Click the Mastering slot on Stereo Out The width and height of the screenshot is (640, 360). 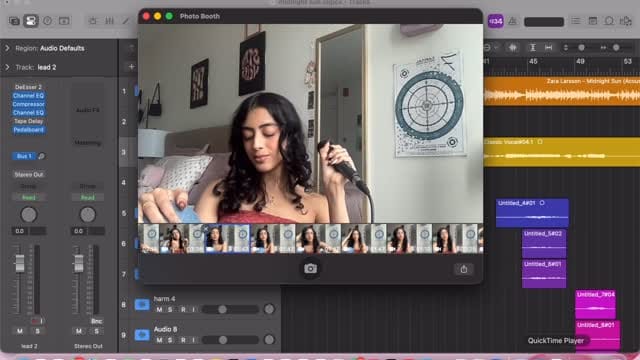[87, 143]
